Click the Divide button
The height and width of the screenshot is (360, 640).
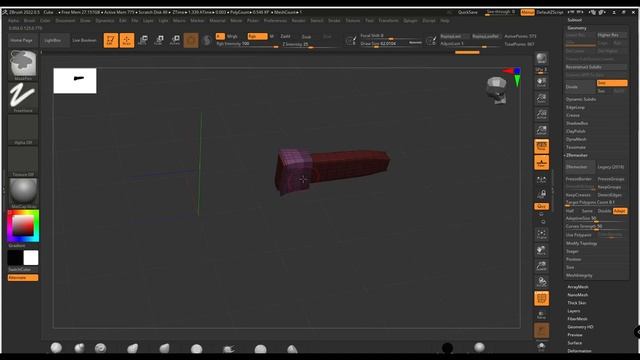580,87
